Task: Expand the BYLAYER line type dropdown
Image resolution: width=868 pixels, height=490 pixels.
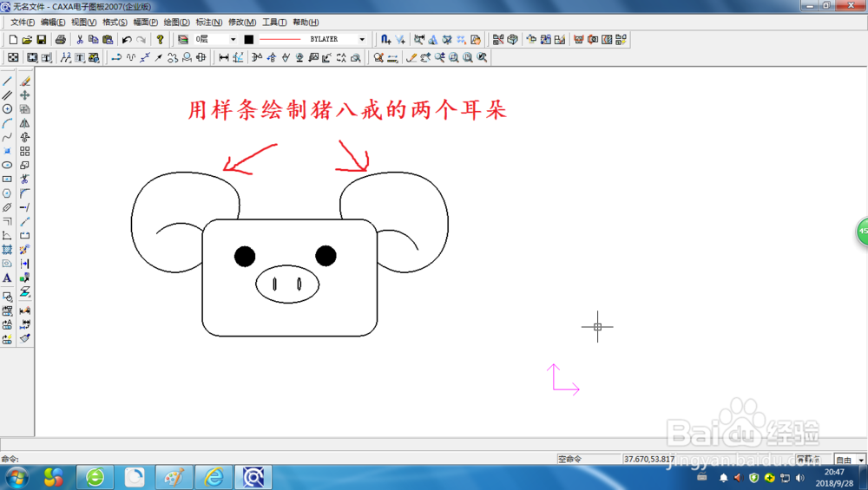Action: [x=362, y=39]
